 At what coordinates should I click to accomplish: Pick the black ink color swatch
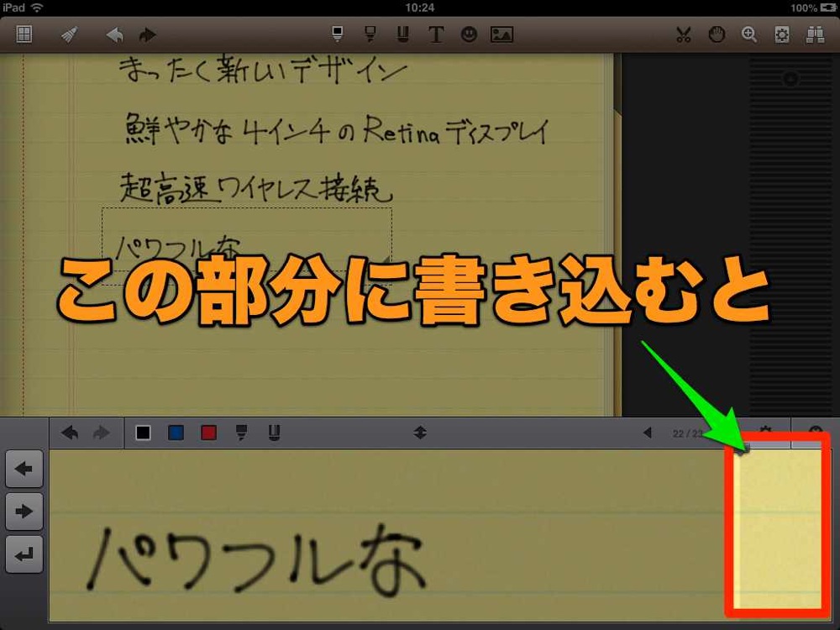(143, 433)
